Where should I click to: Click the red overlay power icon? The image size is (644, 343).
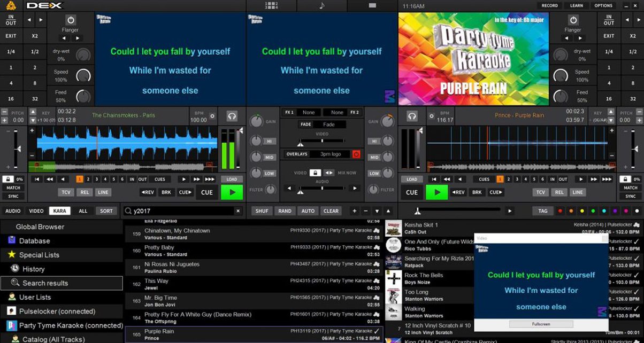[x=356, y=154]
